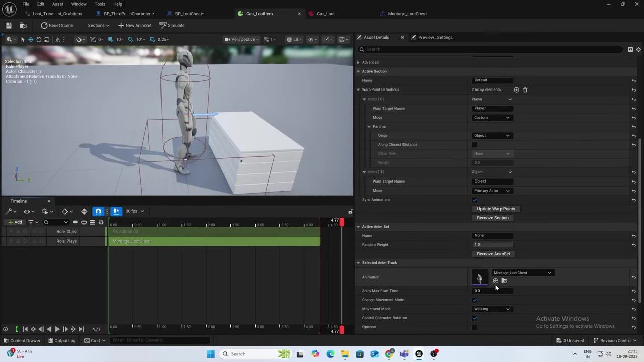Screen dimensions: 644x362
Task: Open the Origin dropdown set to Object
Action: pos(492,136)
